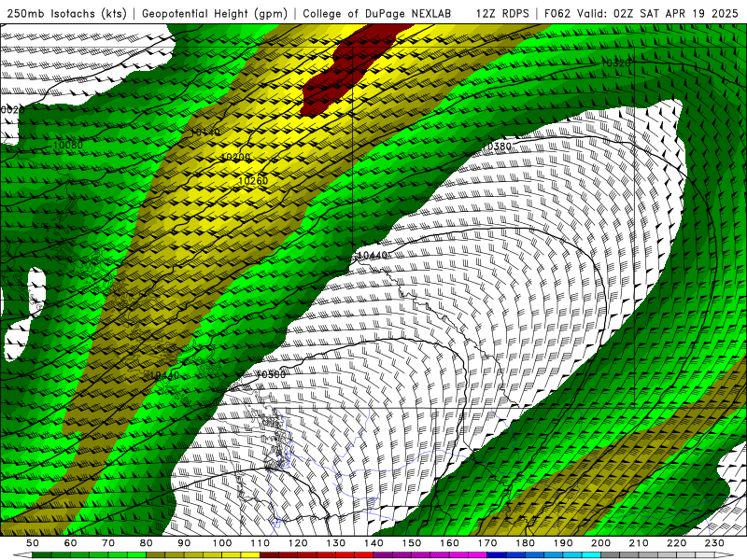
Task: Click the 10200 height contour label
Action: 235,157
